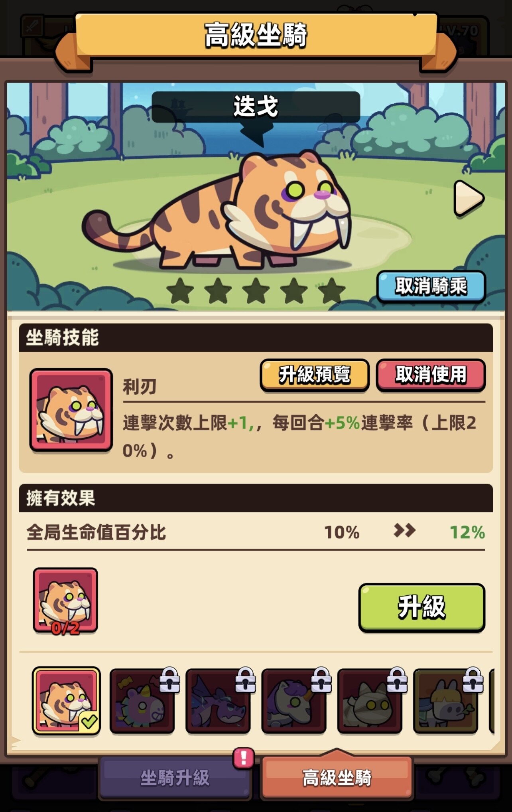512x812 pixels.
Task: Select the locked purple dragon mount icon
Action: point(218,701)
